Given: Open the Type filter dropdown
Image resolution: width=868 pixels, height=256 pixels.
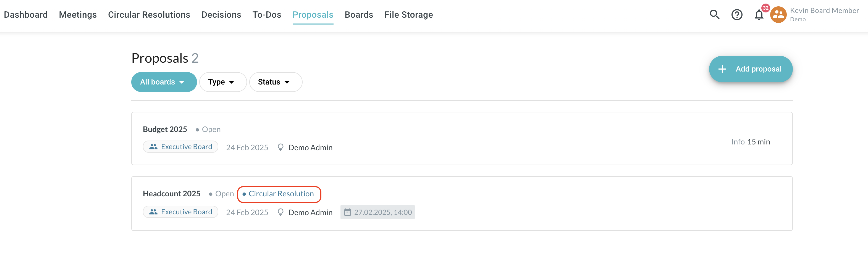Looking at the screenshot, I should click(223, 82).
